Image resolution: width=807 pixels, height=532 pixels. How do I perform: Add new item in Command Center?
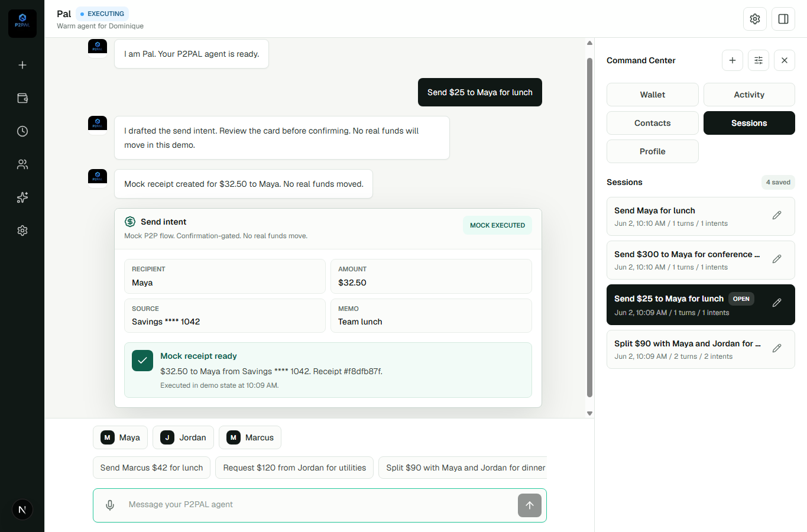[733, 60]
